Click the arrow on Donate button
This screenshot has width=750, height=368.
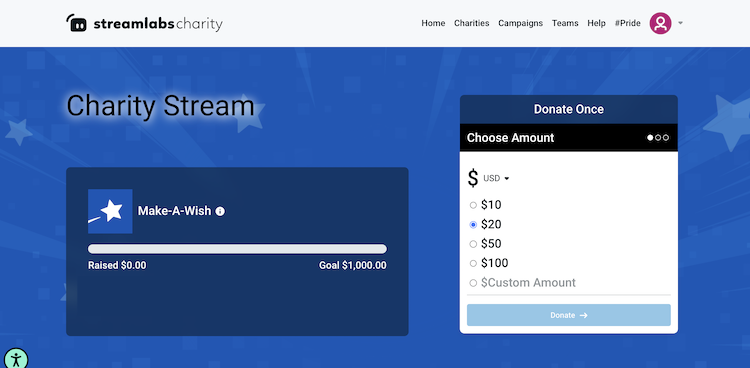[583, 315]
